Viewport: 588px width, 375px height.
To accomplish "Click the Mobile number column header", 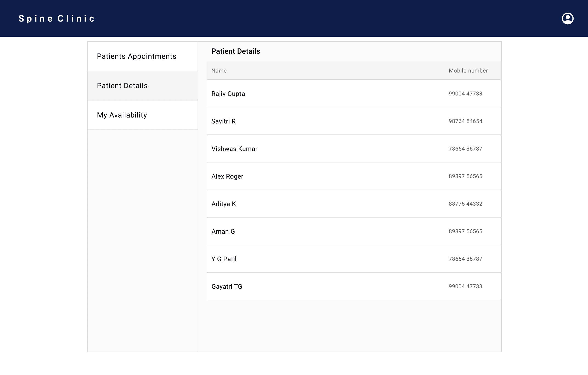I will click(468, 71).
